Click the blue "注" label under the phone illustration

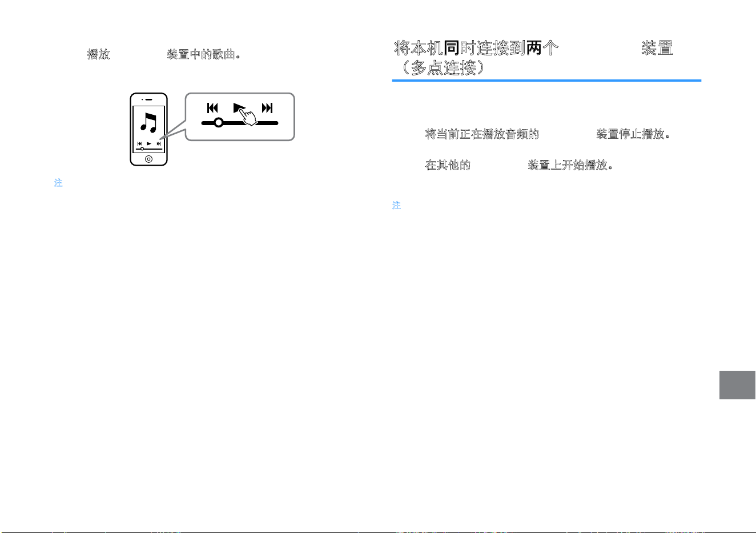pyautogui.click(x=58, y=183)
